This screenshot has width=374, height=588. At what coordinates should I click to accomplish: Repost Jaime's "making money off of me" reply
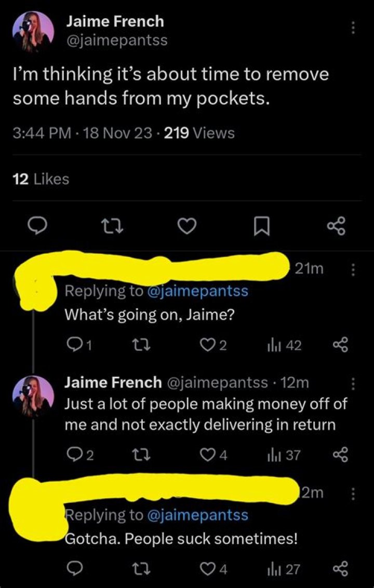(139, 456)
